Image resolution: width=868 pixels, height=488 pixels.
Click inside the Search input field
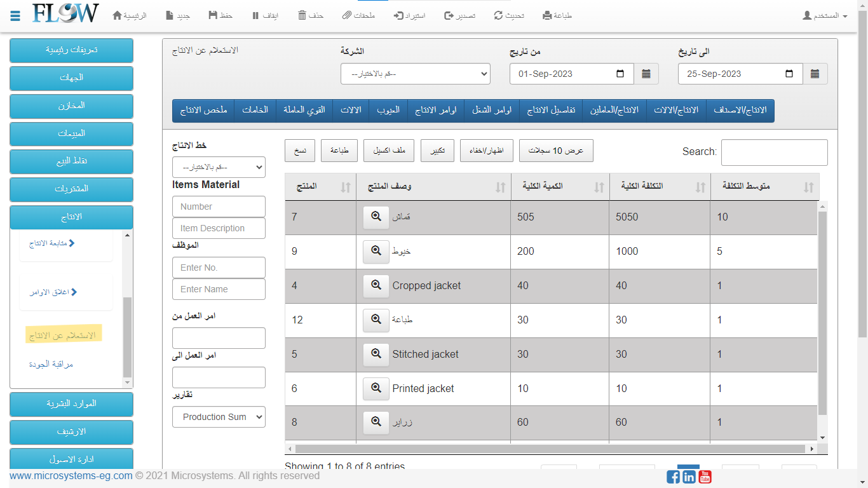(x=774, y=152)
